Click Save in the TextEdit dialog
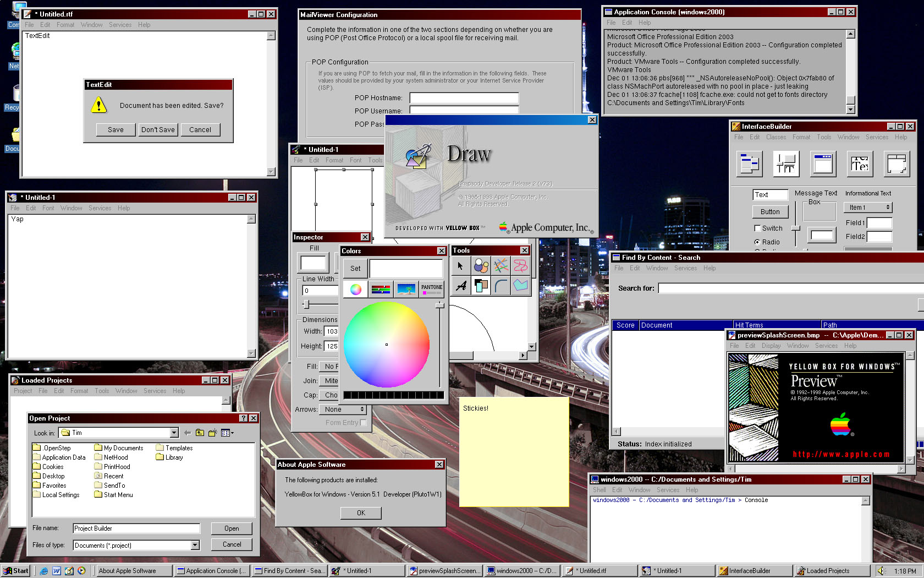 pyautogui.click(x=116, y=130)
